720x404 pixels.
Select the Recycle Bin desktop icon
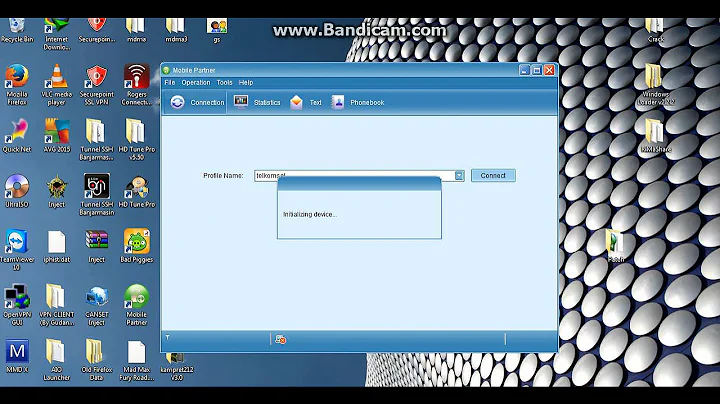(17, 31)
